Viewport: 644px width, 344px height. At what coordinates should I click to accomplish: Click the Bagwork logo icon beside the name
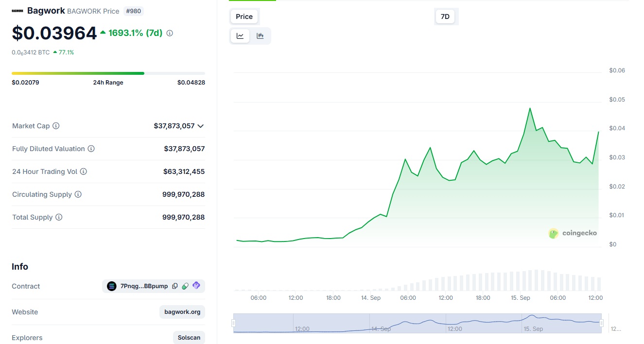tap(17, 11)
